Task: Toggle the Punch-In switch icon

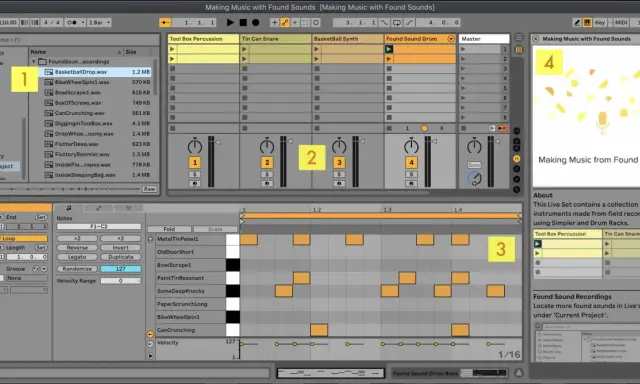Action: pyautogui.click(x=384, y=22)
